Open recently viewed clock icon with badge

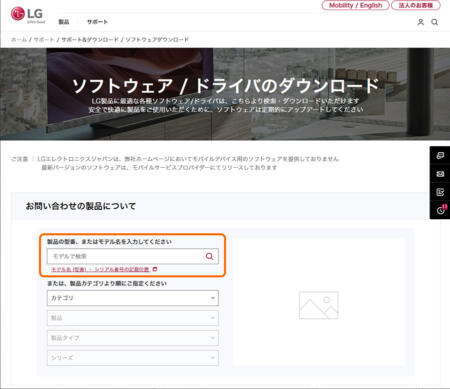(441, 210)
